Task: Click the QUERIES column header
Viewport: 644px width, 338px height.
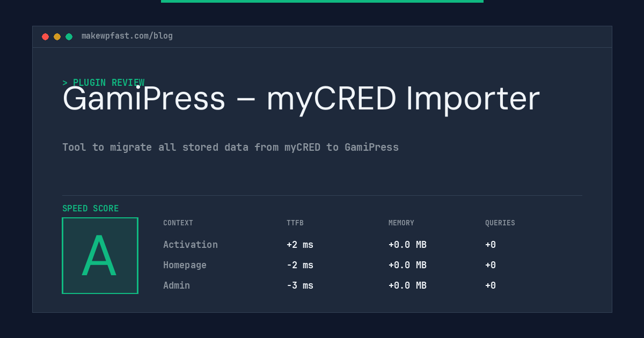Action: (500, 223)
